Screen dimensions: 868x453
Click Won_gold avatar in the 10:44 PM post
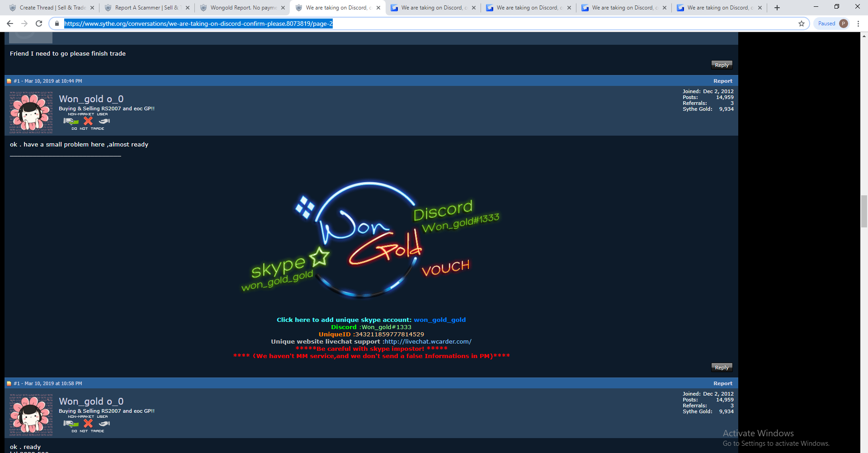coord(31,113)
